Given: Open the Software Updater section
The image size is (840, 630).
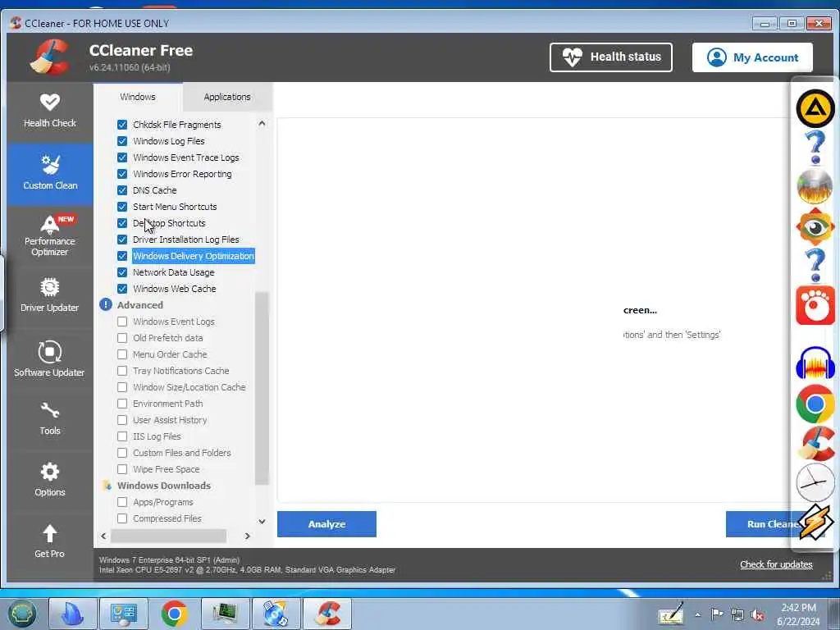Looking at the screenshot, I should 50,358.
